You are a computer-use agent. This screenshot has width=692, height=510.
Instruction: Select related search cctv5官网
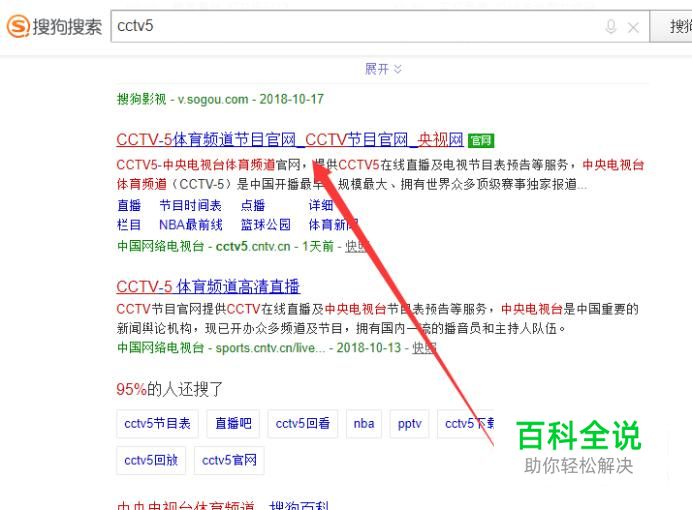coord(229,461)
